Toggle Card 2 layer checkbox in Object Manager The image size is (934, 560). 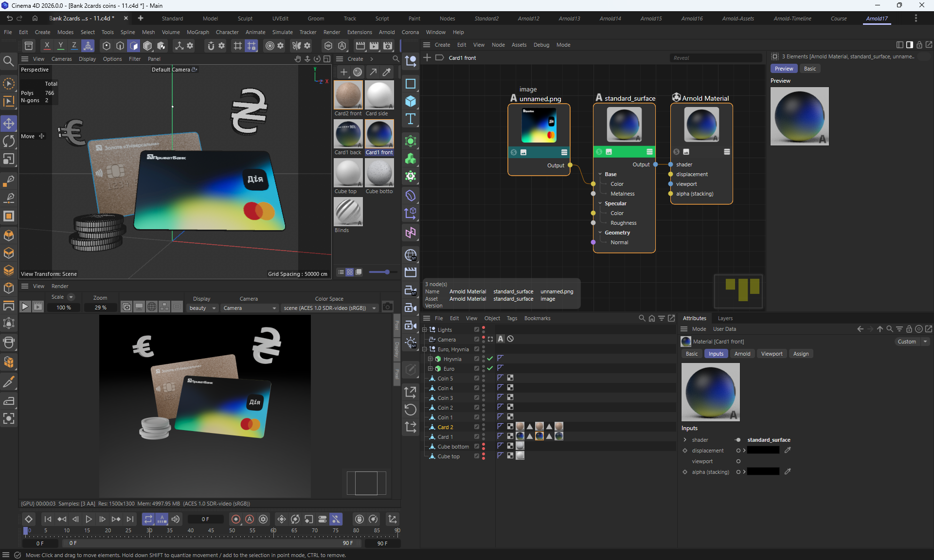[x=477, y=427]
